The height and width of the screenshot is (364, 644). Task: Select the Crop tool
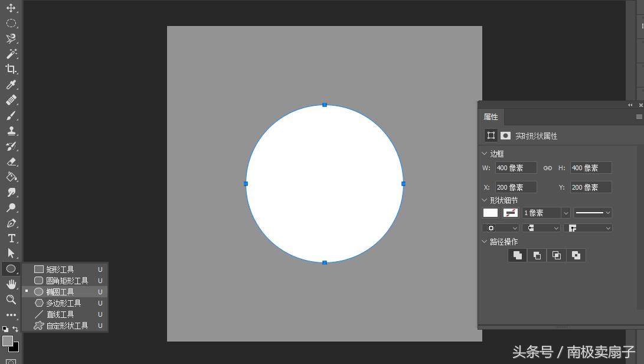(x=11, y=69)
